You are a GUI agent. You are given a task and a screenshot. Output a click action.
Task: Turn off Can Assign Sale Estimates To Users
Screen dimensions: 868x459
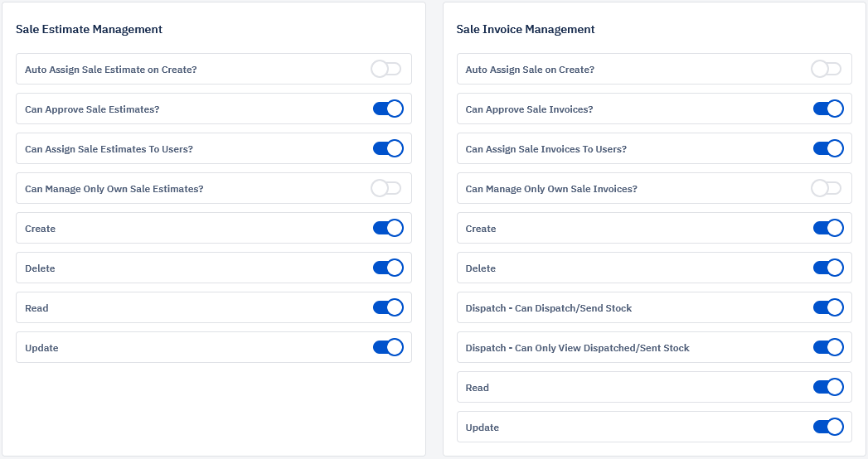pyautogui.click(x=387, y=149)
